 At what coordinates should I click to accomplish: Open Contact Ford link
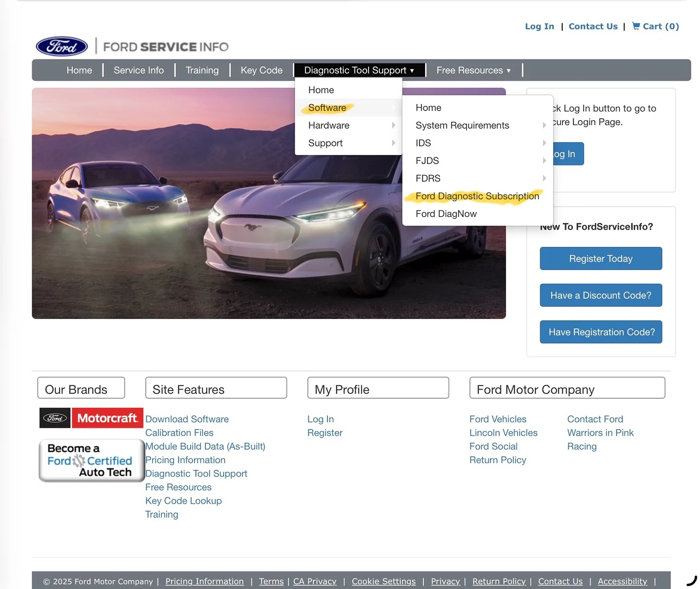pyautogui.click(x=595, y=419)
